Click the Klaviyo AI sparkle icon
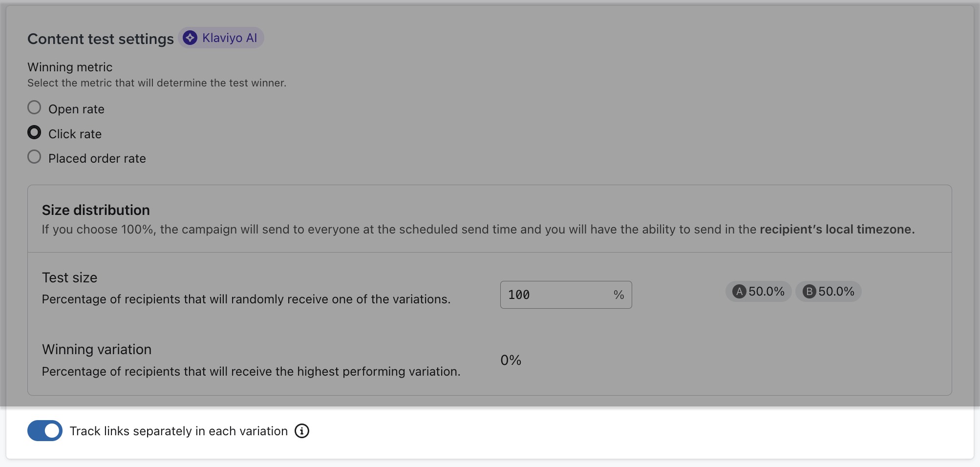The height and width of the screenshot is (467, 980). pyautogui.click(x=190, y=38)
